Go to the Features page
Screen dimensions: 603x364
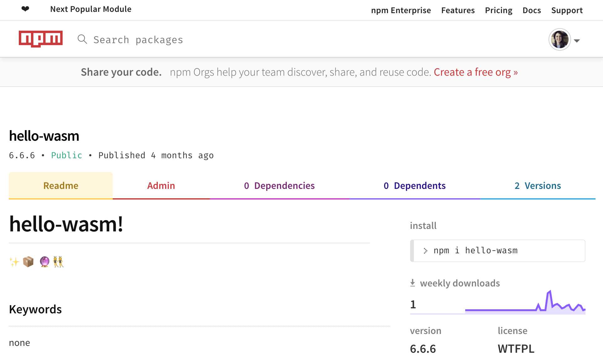(458, 10)
